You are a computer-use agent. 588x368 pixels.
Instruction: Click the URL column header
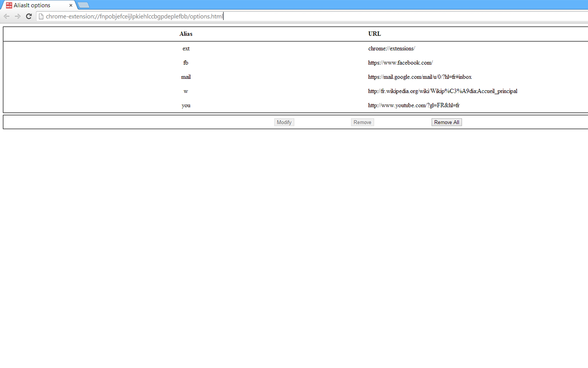374,34
